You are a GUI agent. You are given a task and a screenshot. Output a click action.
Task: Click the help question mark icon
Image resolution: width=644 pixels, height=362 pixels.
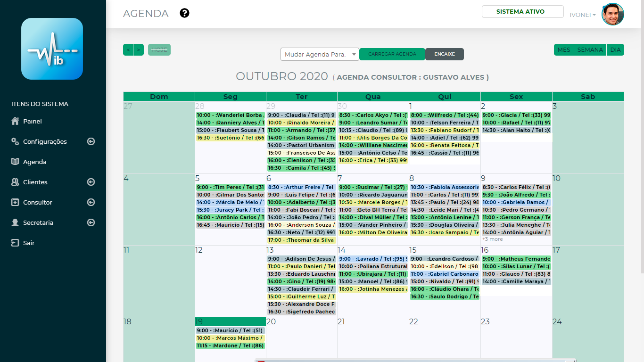(185, 13)
